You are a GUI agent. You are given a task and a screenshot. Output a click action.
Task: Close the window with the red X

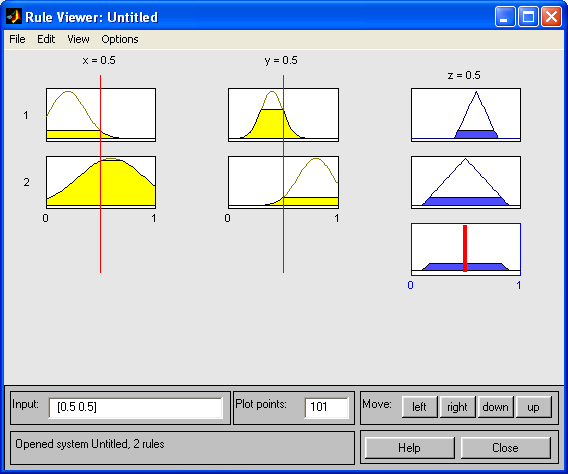551,16
